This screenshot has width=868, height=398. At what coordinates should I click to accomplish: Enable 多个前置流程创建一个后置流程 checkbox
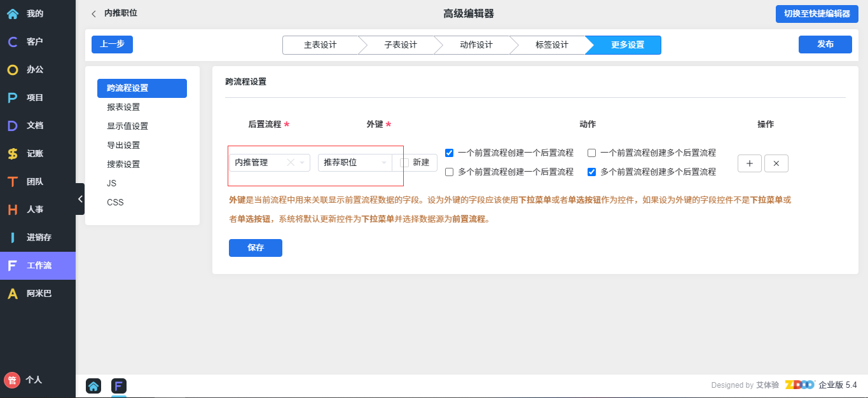(x=450, y=172)
